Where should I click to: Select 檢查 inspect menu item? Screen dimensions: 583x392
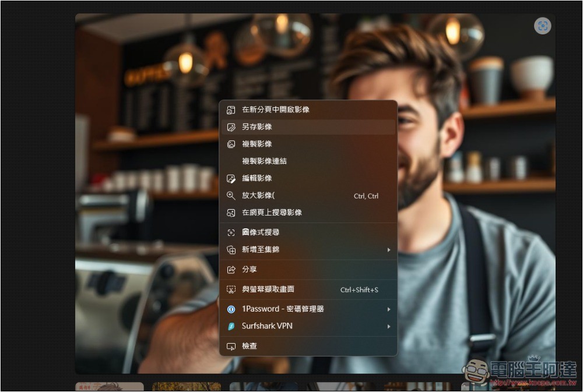(x=308, y=346)
